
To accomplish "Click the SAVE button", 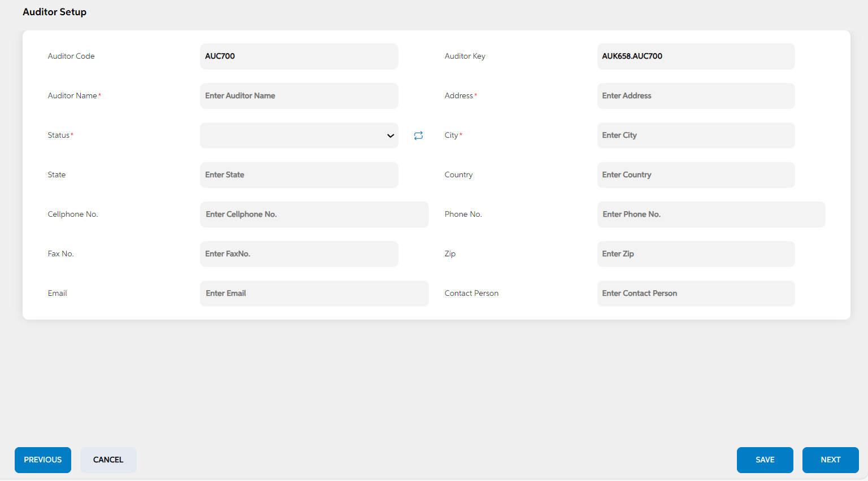I will [x=765, y=460].
